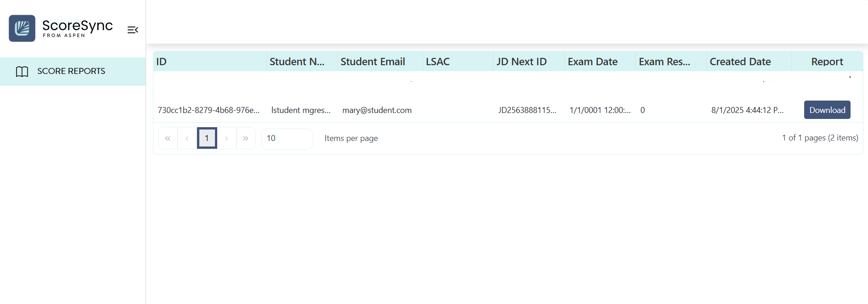Image resolution: width=868 pixels, height=304 pixels.
Task: Sort by the JD Next ID column
Action: [x=521, y=62]
